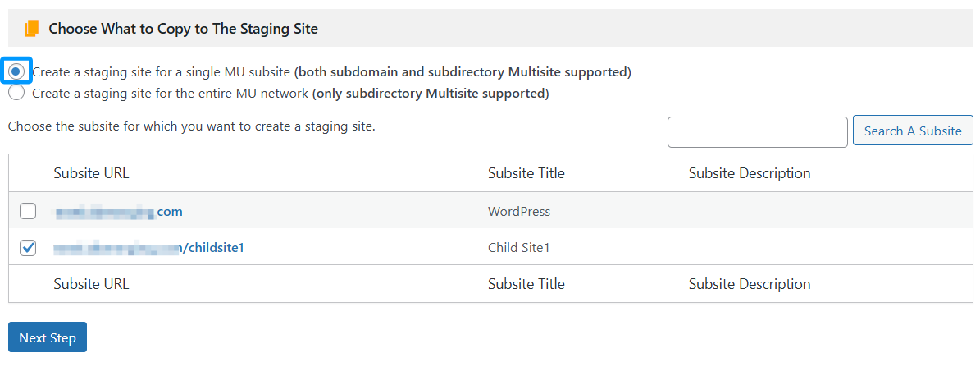This screenshot has height=376, width=980.
Task: Focus the subsite search input field
Action: pos(757,131)
